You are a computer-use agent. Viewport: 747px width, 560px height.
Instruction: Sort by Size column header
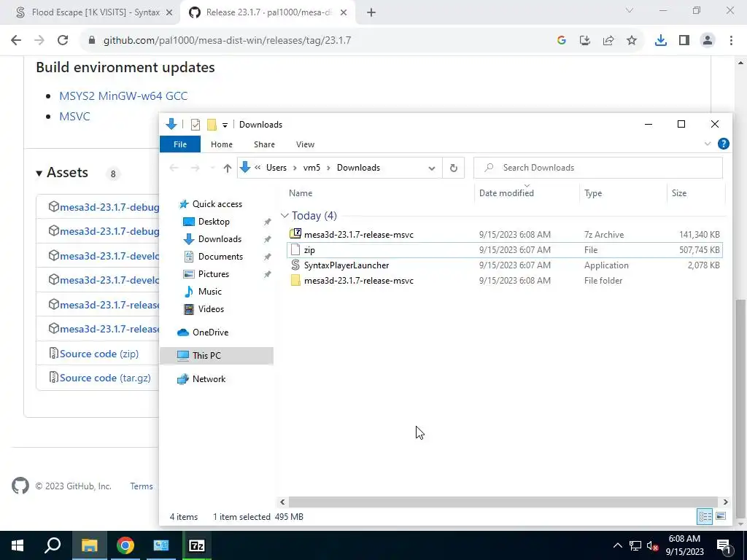pyautogui.click(x=679, y=192)
